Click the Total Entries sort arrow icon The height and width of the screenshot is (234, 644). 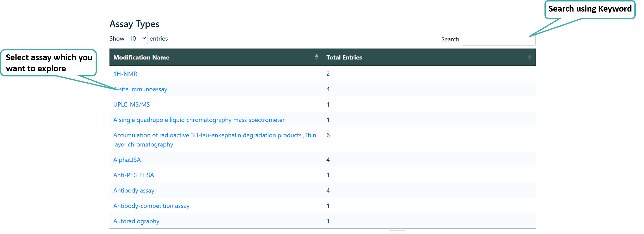pos(529,57)
